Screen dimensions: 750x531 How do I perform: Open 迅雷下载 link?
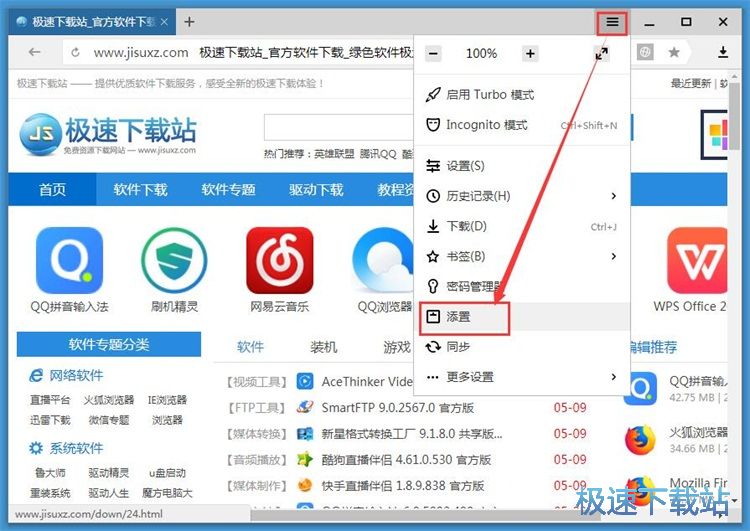50,420
